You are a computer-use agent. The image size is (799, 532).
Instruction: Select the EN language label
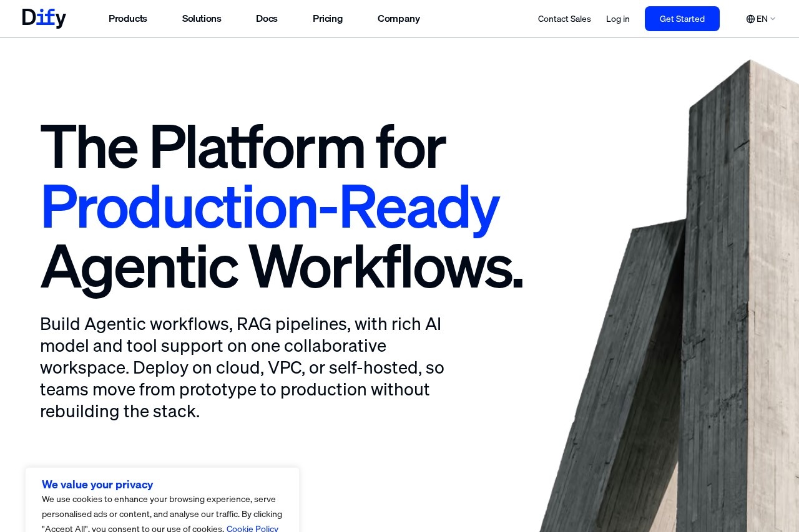[762, 19]
